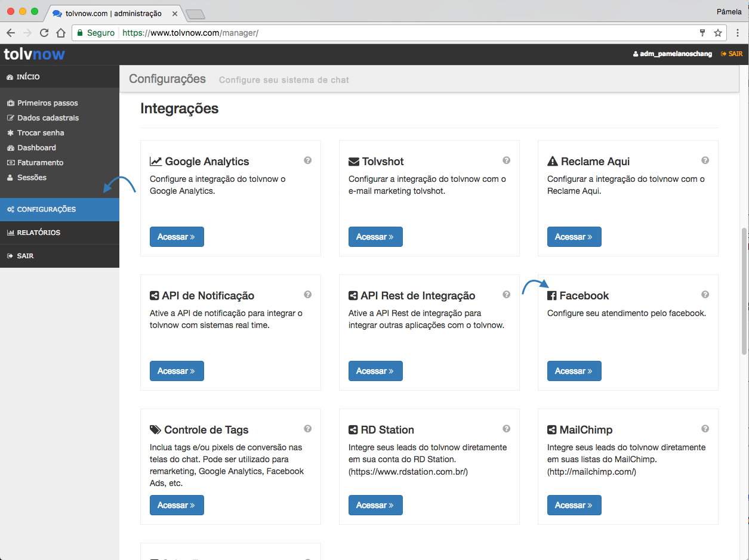The image size is (749, 560).
Task: Open the INÍCIO sidebar section
Action: pyautogui.click(x=60, y=77)
